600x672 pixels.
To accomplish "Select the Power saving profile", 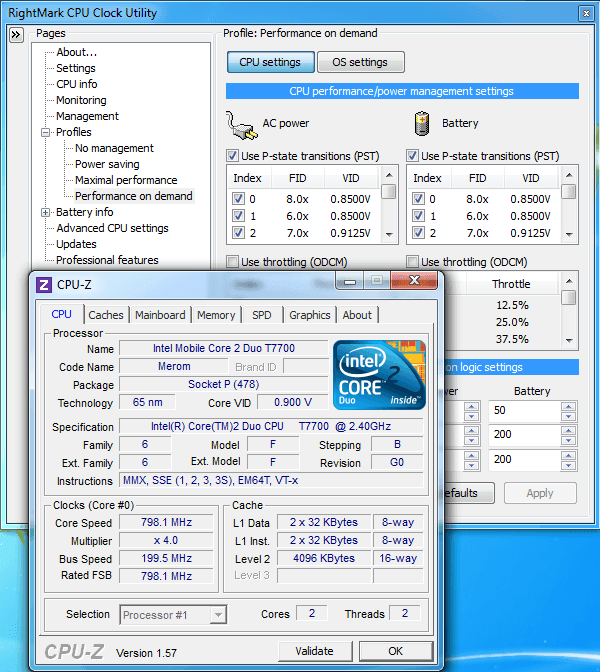I will 107,164.
